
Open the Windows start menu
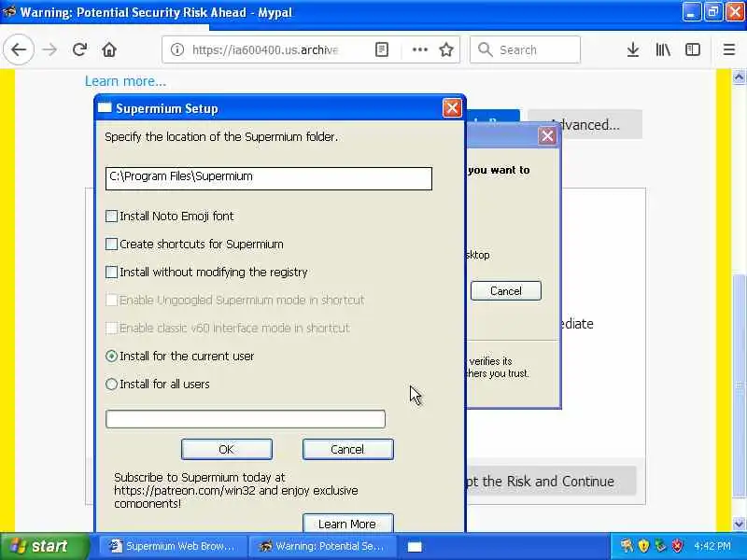(x=44, y=546)
